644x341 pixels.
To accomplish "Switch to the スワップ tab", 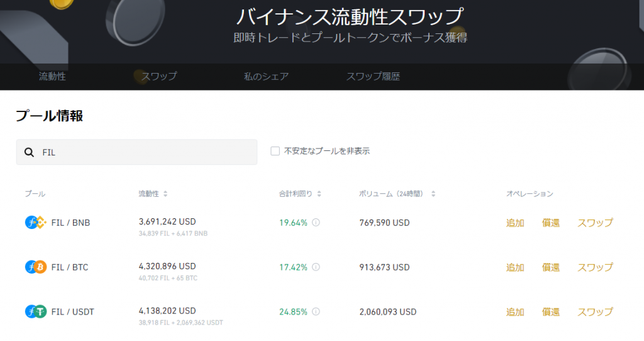I will coord(159,76).
